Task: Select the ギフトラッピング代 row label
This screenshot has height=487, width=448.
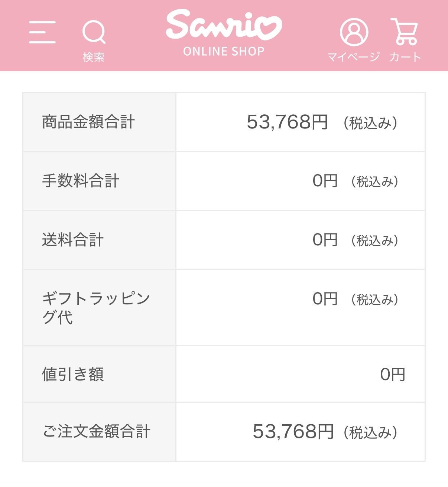Action: pos(96,308)
